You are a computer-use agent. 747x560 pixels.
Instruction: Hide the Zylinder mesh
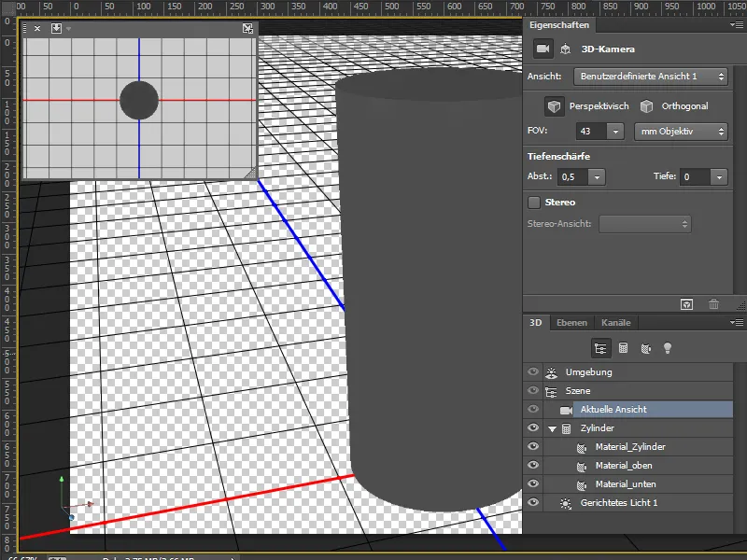click(533, 427)
